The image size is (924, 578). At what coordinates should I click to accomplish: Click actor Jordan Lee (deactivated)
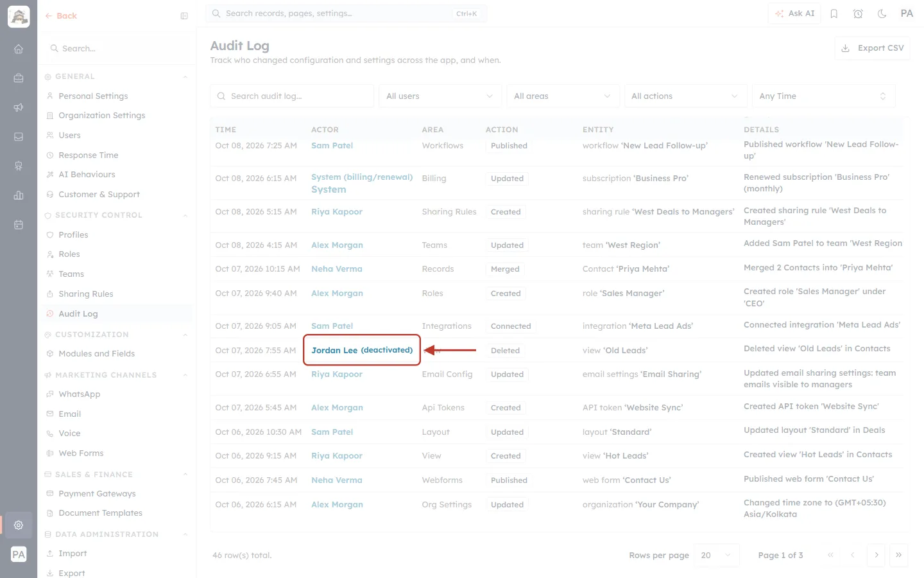[362, 350]
